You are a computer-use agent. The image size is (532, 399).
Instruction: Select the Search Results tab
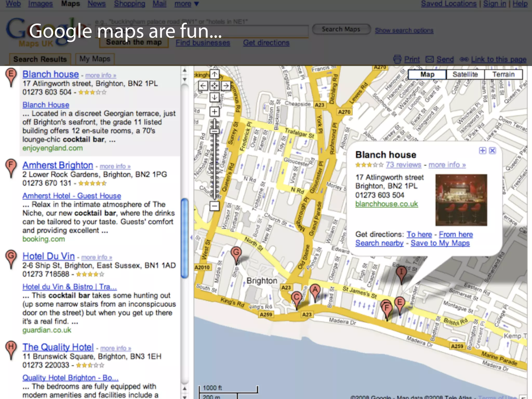click(40, 59)
